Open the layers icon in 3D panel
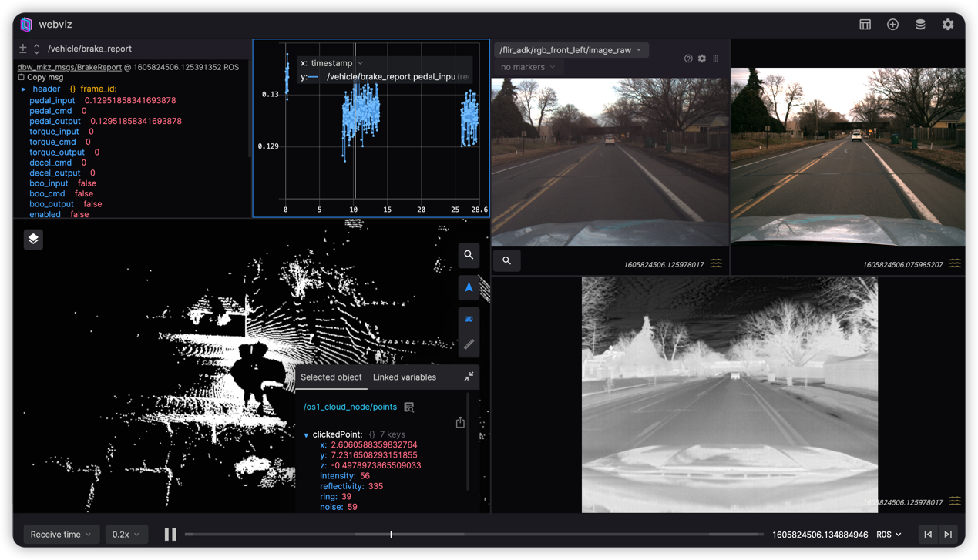This screenshot has height=560, width=978. pos(33,239)
